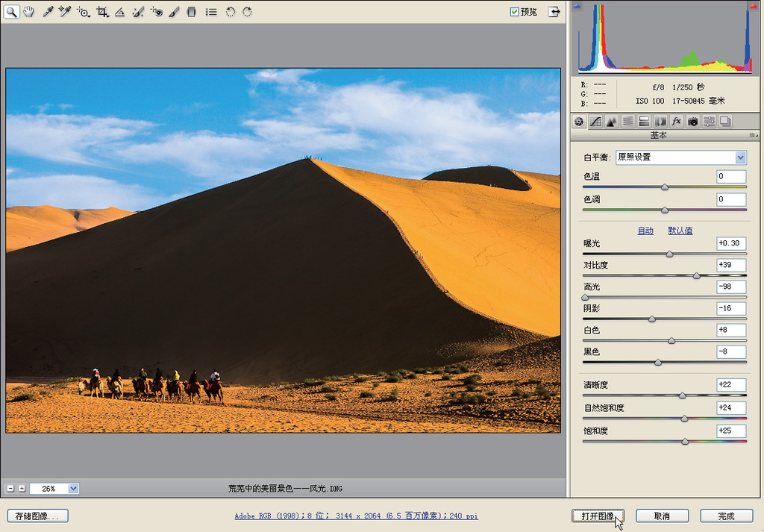Click the 清晰度 value field showing +22

(731, 385)
